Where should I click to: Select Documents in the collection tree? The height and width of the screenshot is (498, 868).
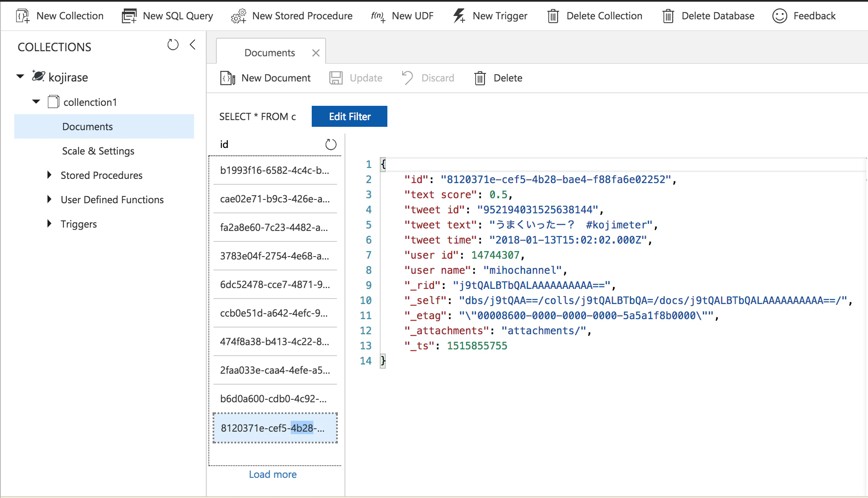point(104,126)
